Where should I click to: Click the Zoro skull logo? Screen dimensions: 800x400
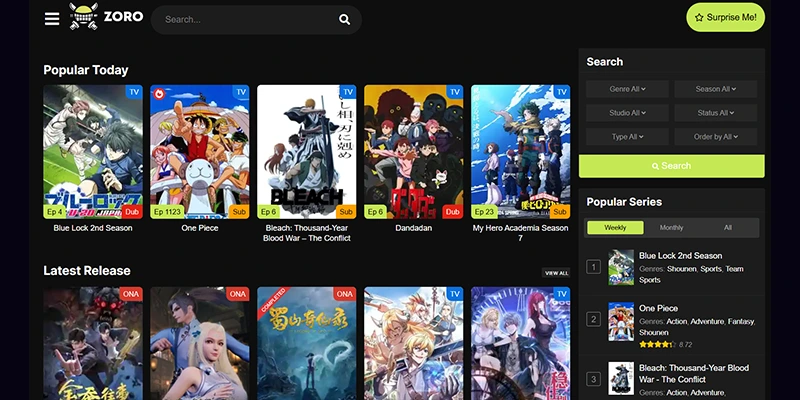click(x=83, y=16)
